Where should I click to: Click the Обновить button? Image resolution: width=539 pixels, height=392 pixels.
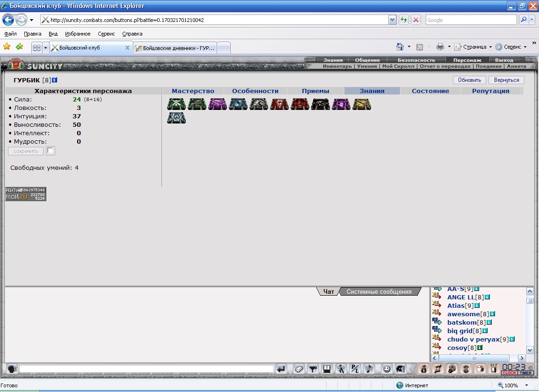tap(469, 80)
